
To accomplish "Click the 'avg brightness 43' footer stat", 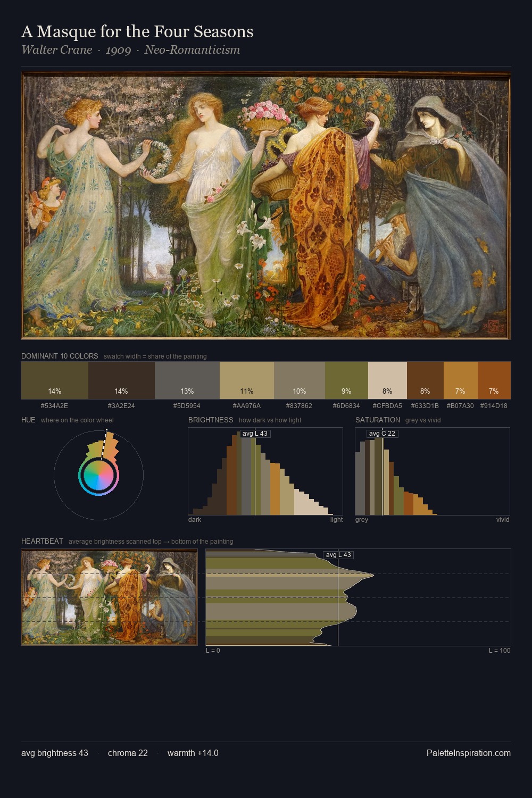I will click(55, 753).
